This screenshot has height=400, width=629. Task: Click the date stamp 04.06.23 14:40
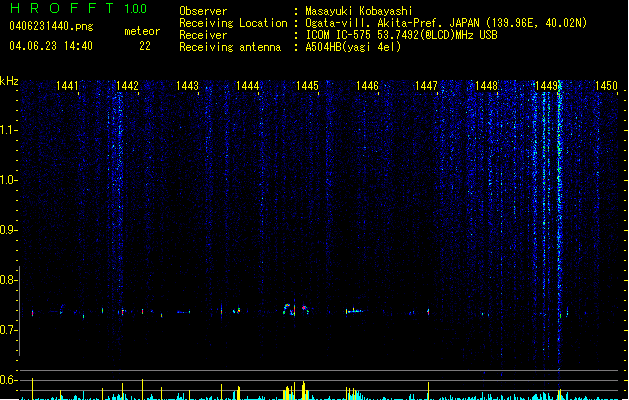point(51,46)
